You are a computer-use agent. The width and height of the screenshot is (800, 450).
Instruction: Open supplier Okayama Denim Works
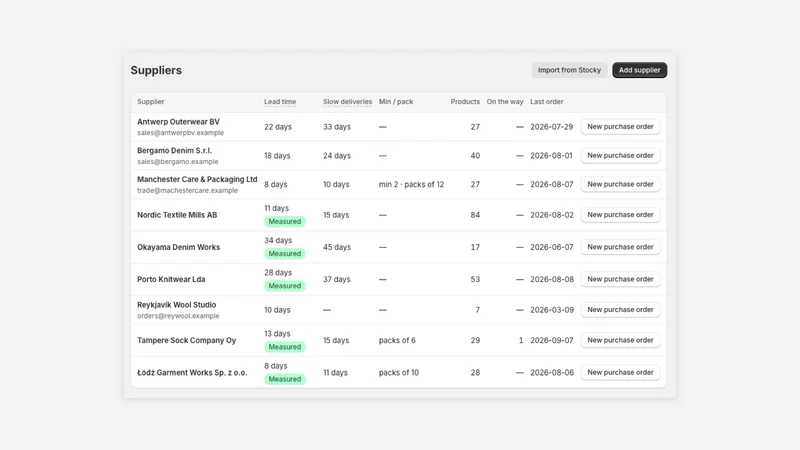pos(179,247)
